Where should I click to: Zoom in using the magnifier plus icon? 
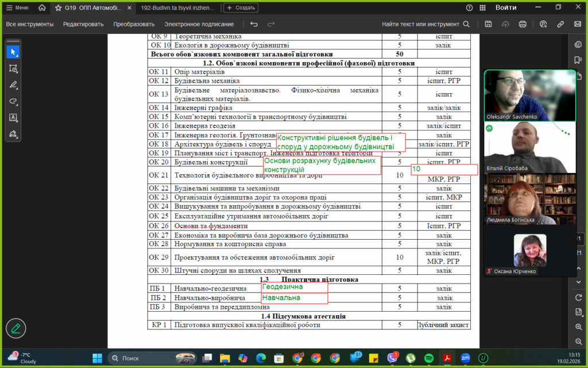[x=578, y=327]
